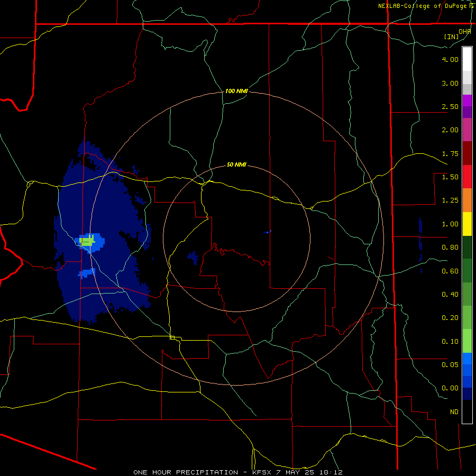476x476 pixels.
Task: Click the 2.00 legend value
Action: (x=450, y=130)
